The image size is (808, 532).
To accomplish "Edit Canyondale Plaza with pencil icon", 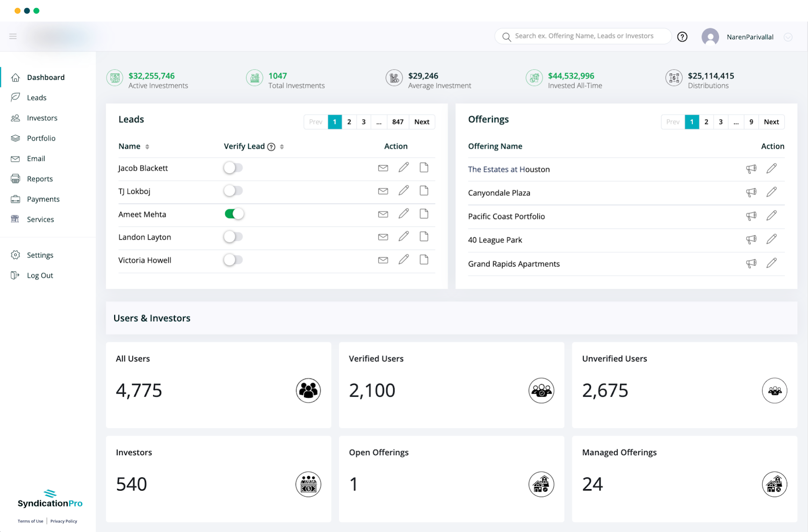I will [772, 192].
